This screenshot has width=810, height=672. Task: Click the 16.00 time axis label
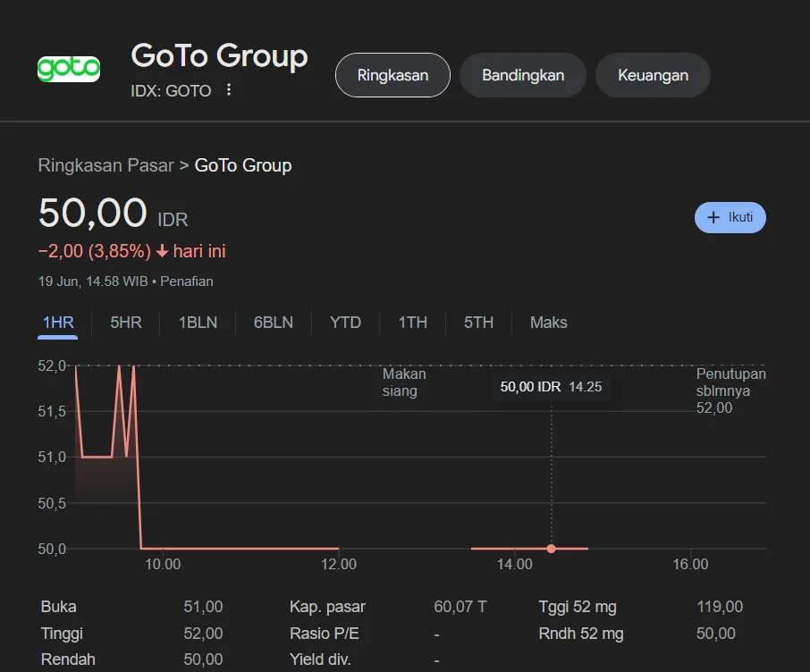pos(690,564)
